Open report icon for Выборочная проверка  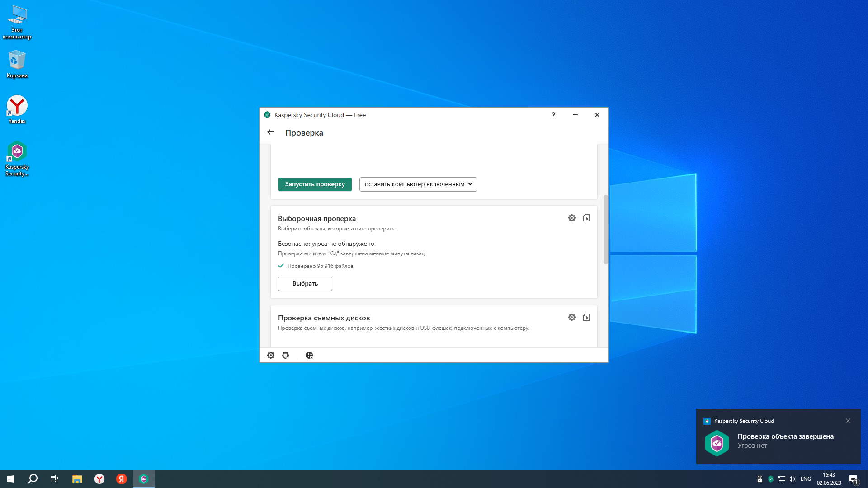(586, 218)
